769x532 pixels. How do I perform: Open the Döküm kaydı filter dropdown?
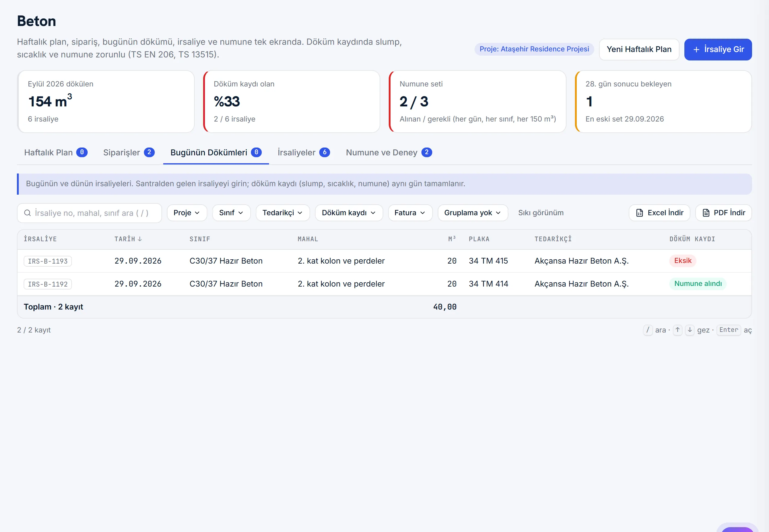coord(349,213)
